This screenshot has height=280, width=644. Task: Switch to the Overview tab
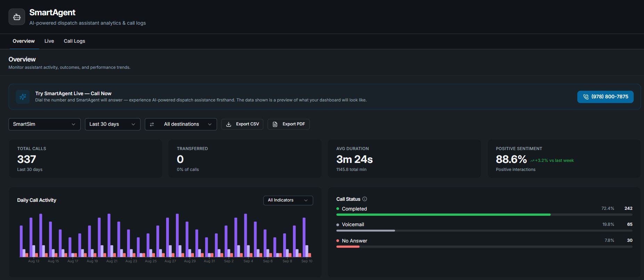(x=24, y=41)
